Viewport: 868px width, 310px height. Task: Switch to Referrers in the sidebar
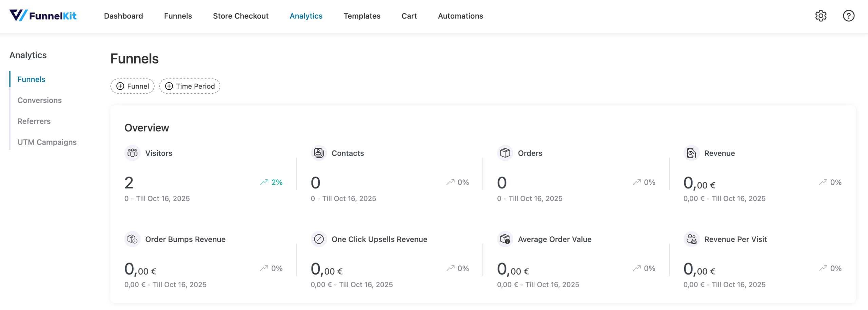click(34, 122)
